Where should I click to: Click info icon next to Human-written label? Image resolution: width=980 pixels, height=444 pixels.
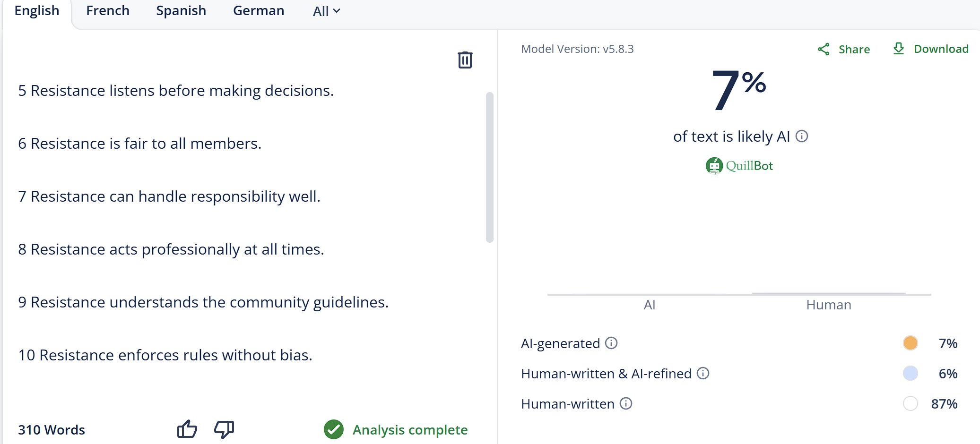click(626, 403)
